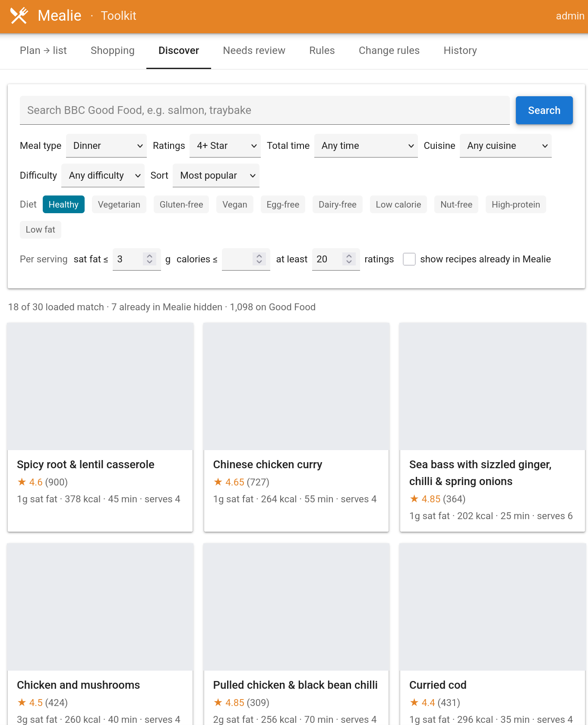The width and height of the screenshot is (588, 725).
Task: Expand the Cuisine dropdown
Action: pyautogui.click(x=506, y=146)
